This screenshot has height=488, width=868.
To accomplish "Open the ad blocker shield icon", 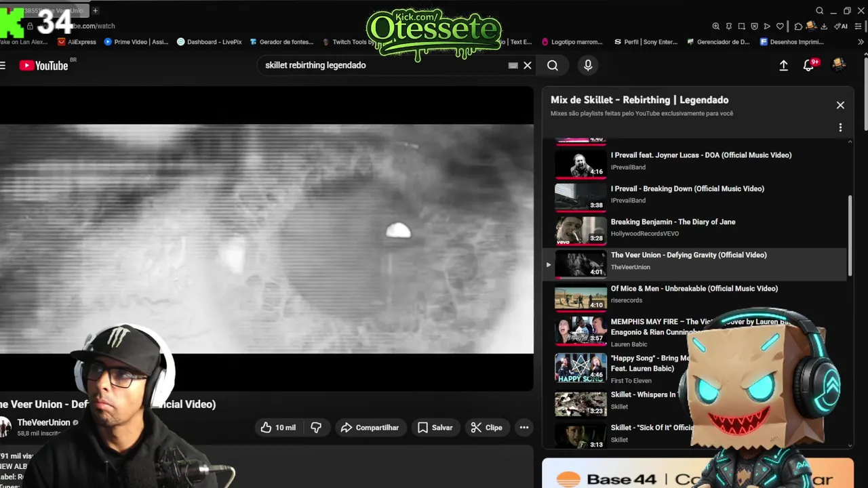I will pos(755,26).
